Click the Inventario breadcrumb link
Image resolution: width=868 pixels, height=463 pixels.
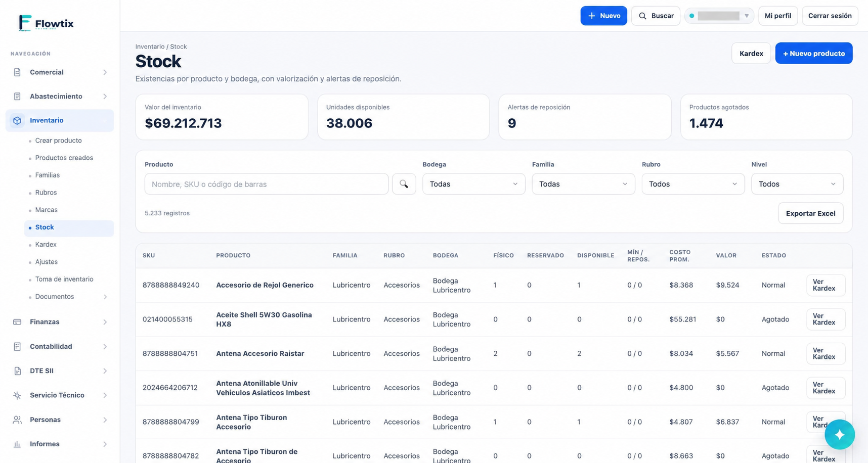click(x=150, y=47)
